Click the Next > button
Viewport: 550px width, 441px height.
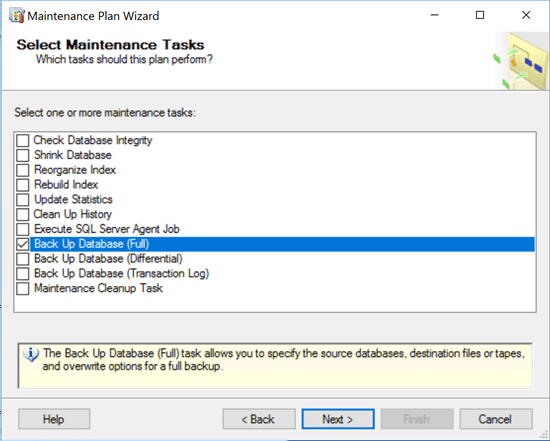[x=338, y=419]
